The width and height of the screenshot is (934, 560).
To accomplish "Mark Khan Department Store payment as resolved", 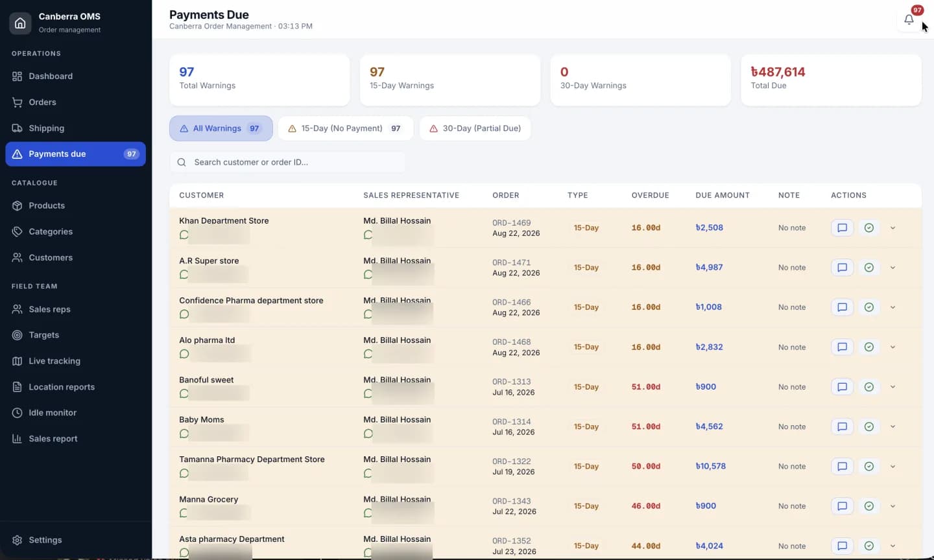I will click(x=869, y=227).
